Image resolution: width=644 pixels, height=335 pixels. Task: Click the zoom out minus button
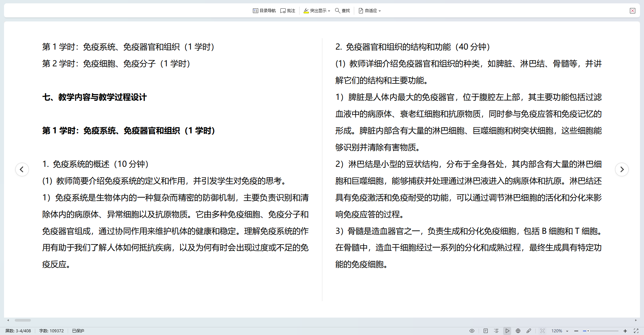(x=576, y=331)
